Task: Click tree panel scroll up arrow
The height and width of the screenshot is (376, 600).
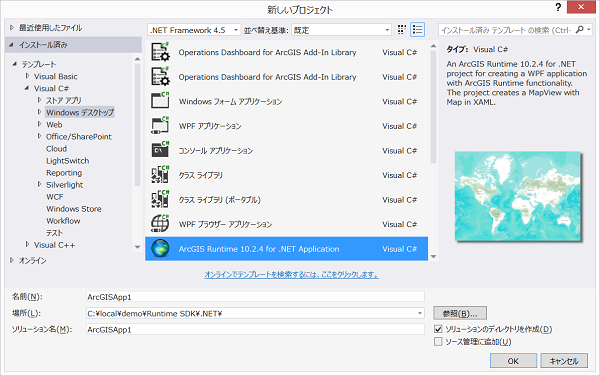Action: click(137, 59)
